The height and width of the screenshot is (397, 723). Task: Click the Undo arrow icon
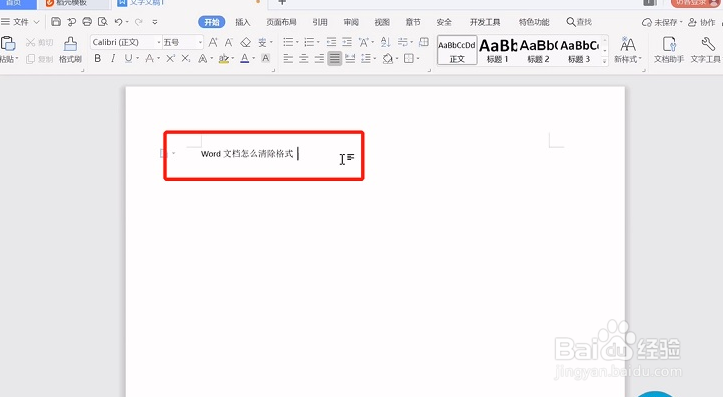(x=119, y=22)
